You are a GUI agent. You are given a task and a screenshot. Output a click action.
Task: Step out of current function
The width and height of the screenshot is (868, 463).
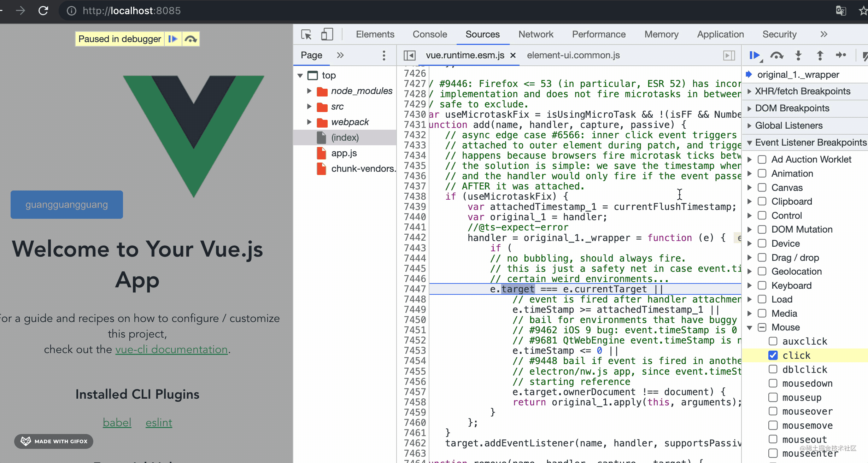(x=820, y=55)
